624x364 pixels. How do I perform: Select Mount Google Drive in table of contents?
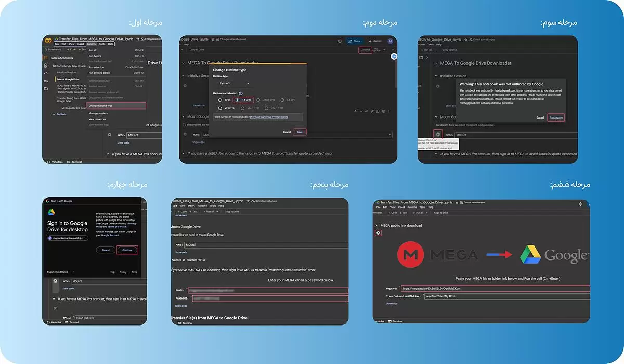click(68, 79)
